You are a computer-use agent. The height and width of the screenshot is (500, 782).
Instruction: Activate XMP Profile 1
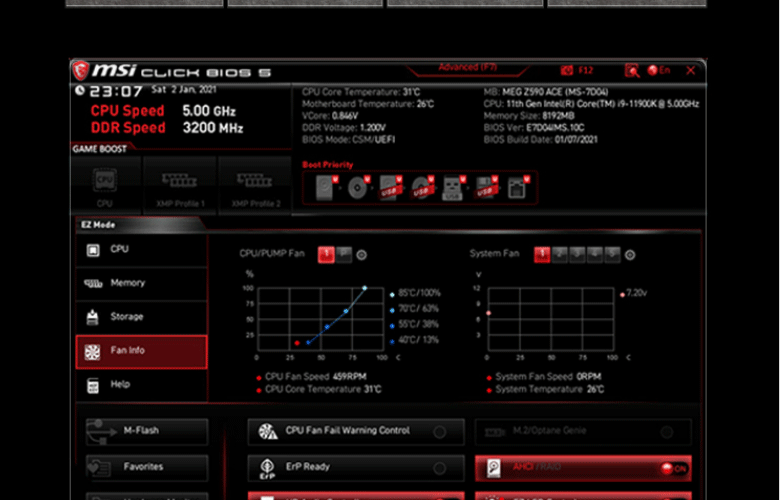pos(180,186)
